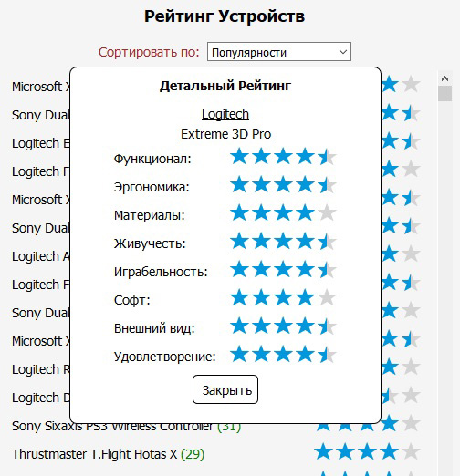The width and height of the screenshot is (460, 476).
Task: Click the first blue star of Thrustmaster row
Action: pyautogui.click(x=323, y=451)
